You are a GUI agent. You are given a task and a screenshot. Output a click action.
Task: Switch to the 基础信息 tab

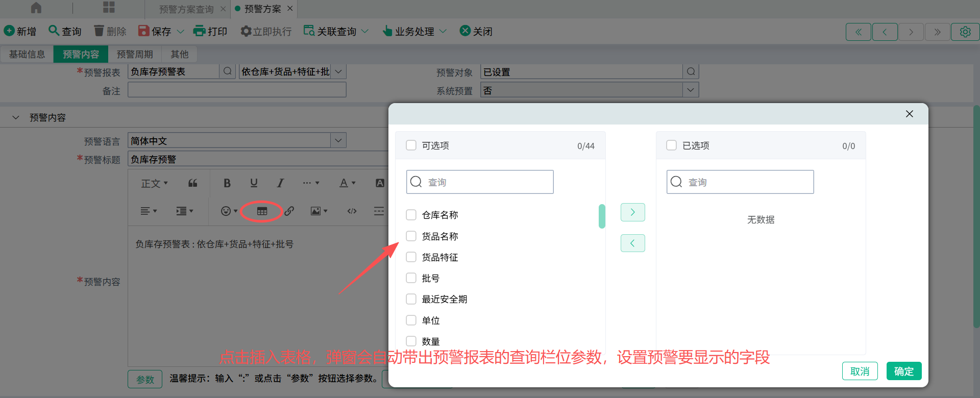point(27,54)
